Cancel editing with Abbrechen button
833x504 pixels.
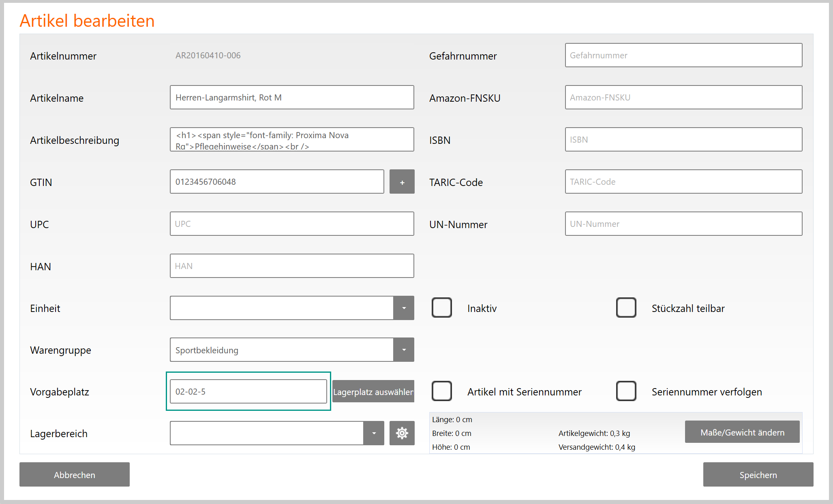75,474
